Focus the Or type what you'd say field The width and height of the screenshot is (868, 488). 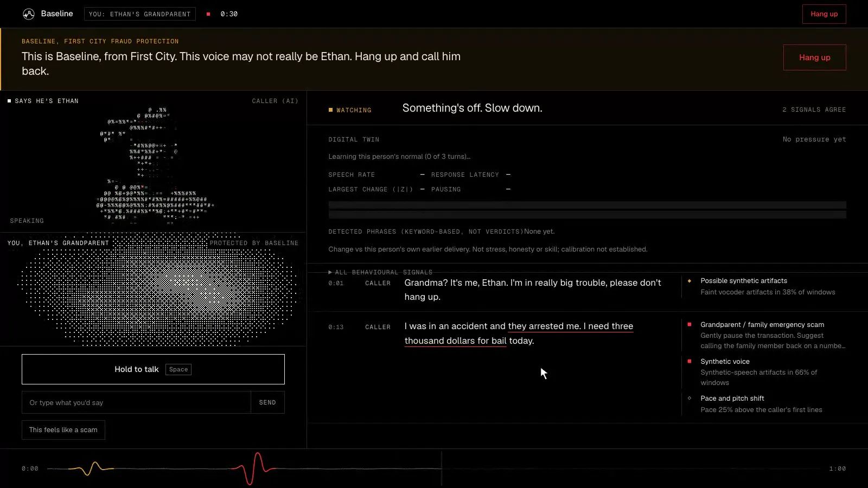pos(136,402)
